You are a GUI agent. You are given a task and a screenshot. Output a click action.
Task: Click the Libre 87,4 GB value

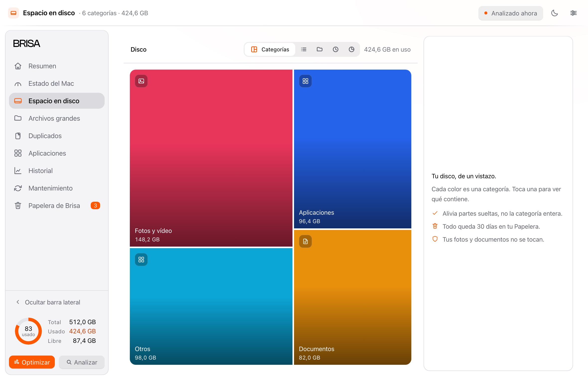point(84,341)
